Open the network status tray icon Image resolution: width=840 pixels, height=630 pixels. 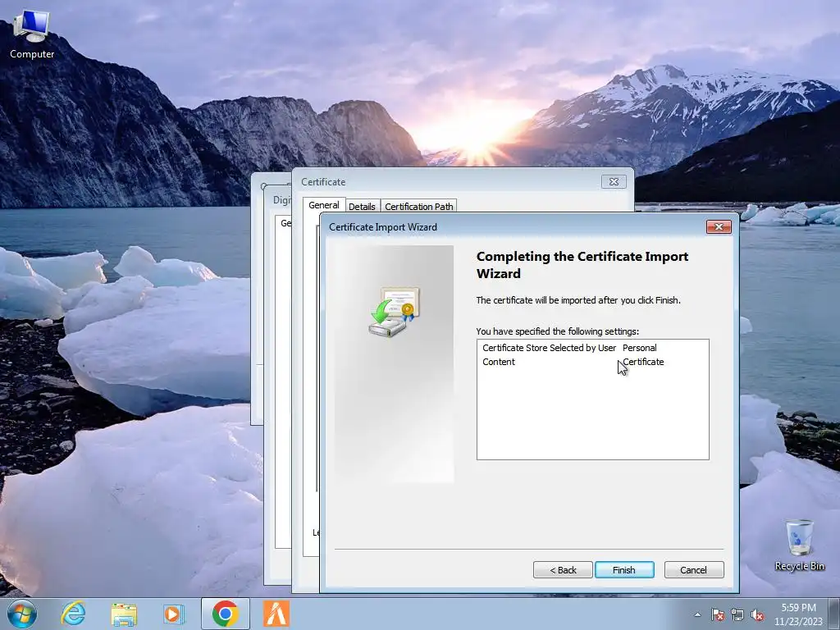tap(737, 614)
